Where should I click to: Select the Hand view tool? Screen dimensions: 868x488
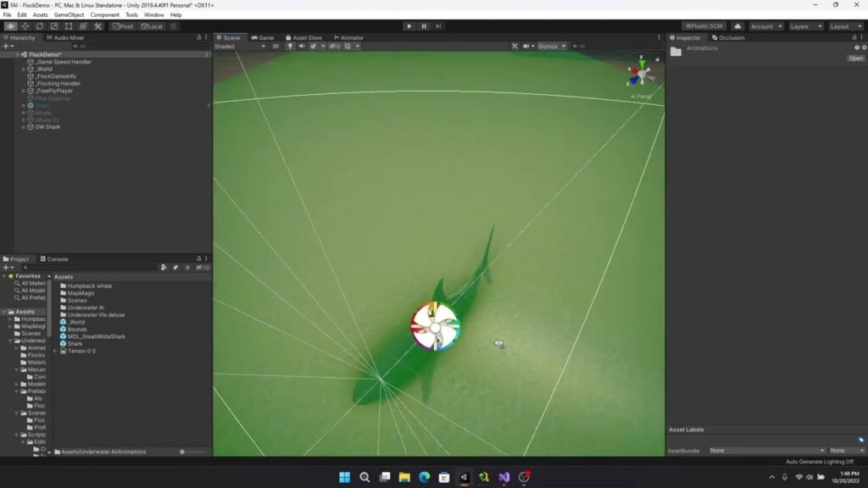point(10,25)
